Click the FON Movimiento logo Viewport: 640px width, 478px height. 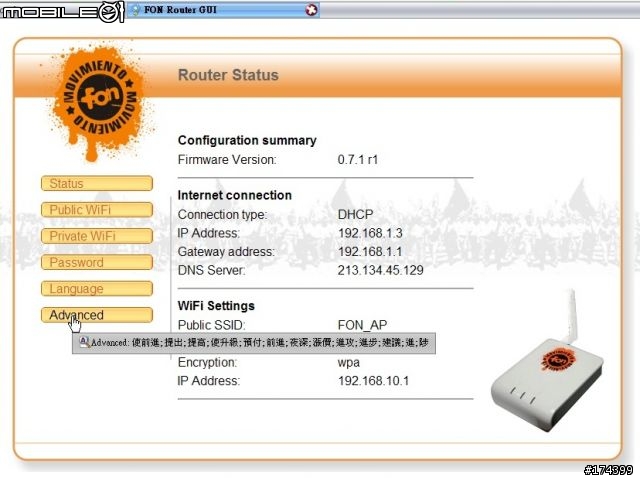(x=99, y=102)
